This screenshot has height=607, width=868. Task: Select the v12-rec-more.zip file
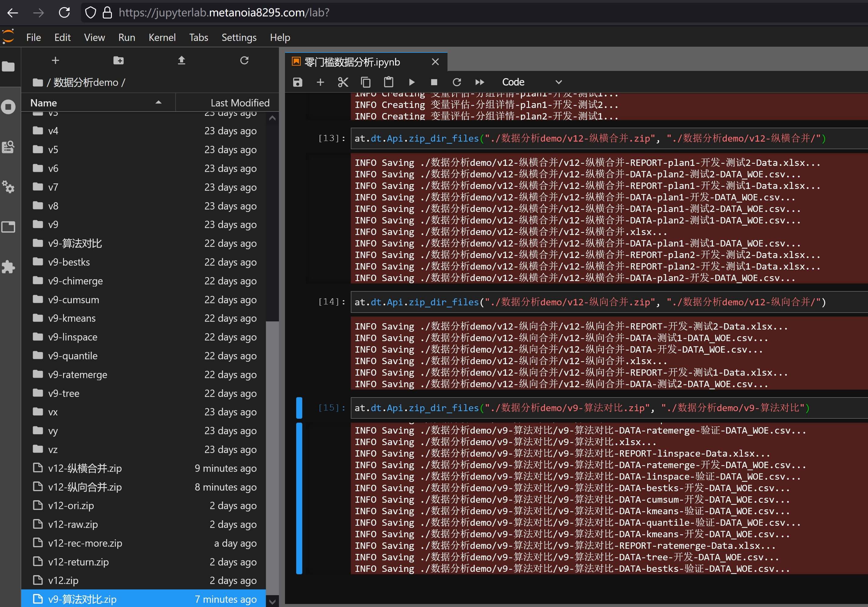(85, 543)
